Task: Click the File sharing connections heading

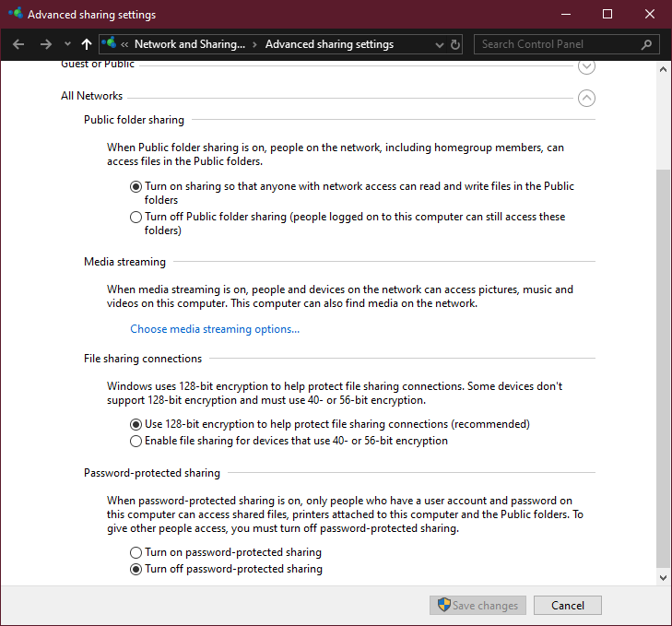Action: (x=143, y=359)
